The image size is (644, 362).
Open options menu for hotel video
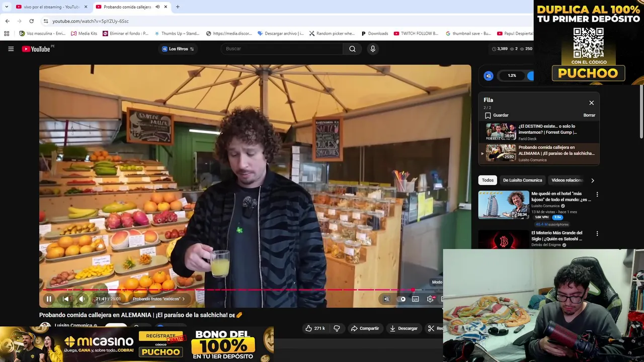point(597,194)
